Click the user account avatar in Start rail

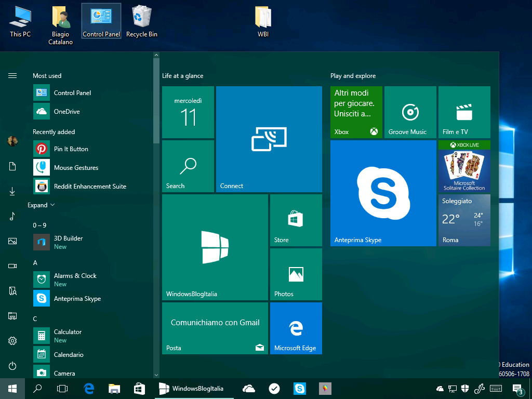click(12, 141)
